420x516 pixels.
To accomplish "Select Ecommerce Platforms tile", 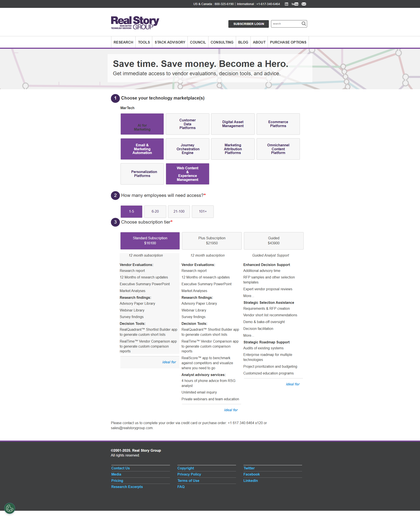I will [278, 124].
